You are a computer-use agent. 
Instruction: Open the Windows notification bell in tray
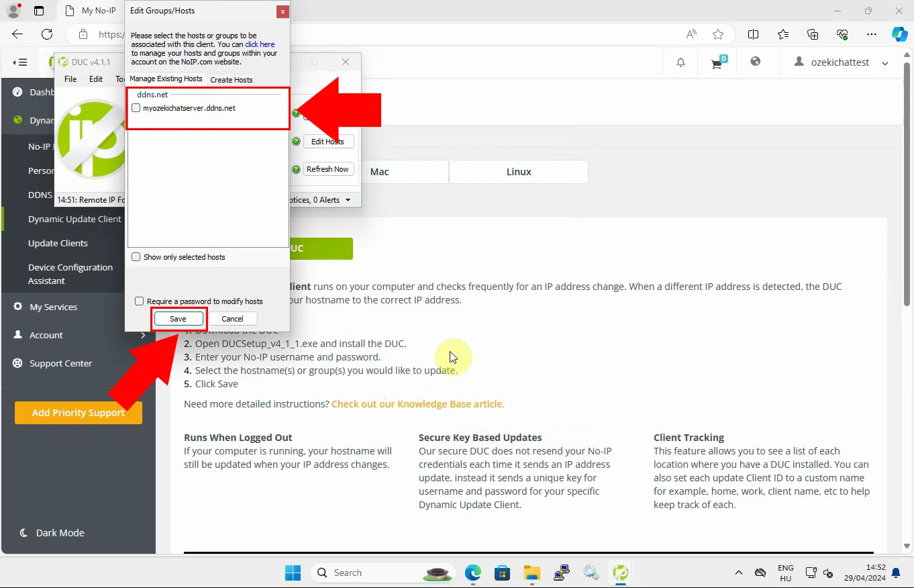pos(896,573)
